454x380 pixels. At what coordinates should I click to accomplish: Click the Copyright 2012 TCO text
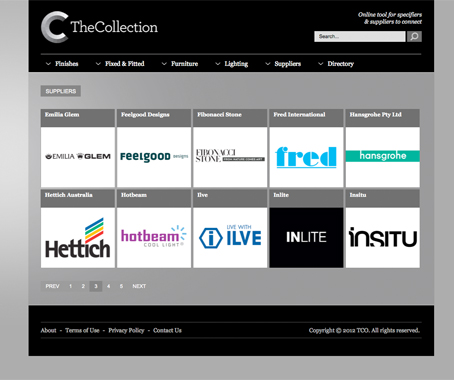[x=364, y=331]
